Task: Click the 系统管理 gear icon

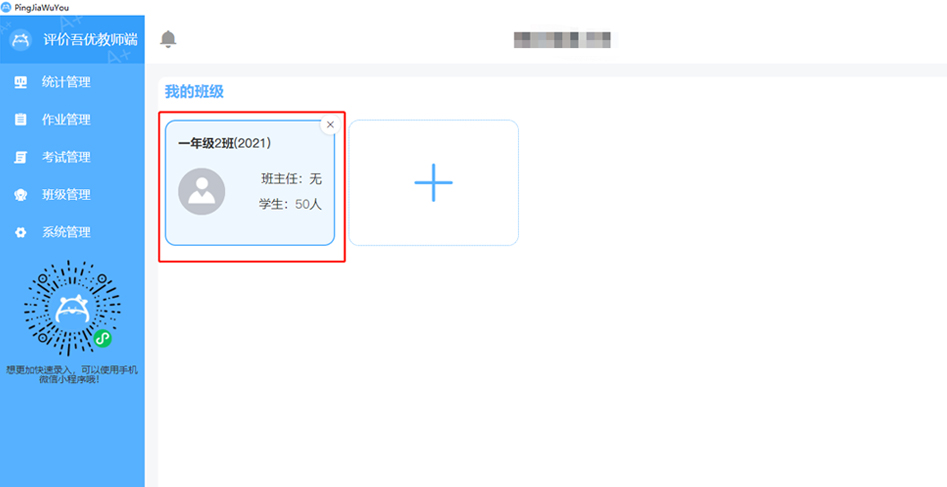Action: (x=21, y=233)
